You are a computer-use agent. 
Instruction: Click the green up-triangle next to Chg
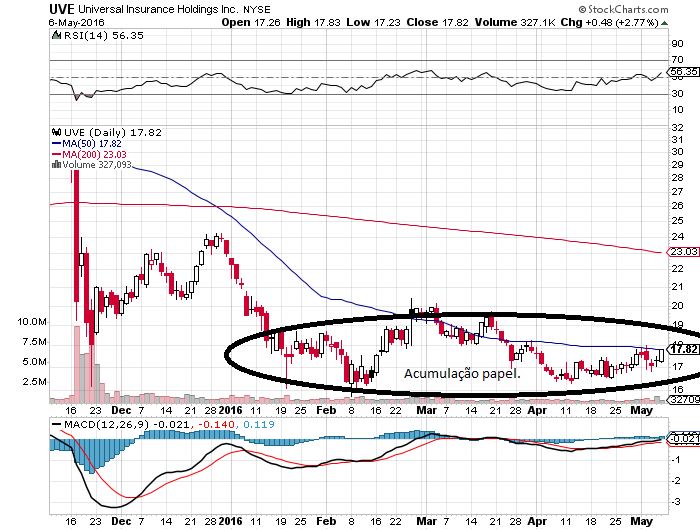[x=665, y=23]
